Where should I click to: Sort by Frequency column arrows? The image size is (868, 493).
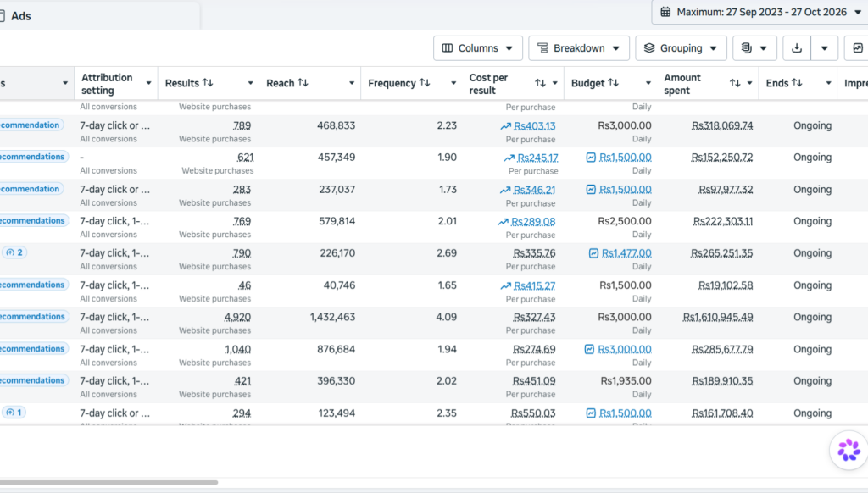click(425, 82)
